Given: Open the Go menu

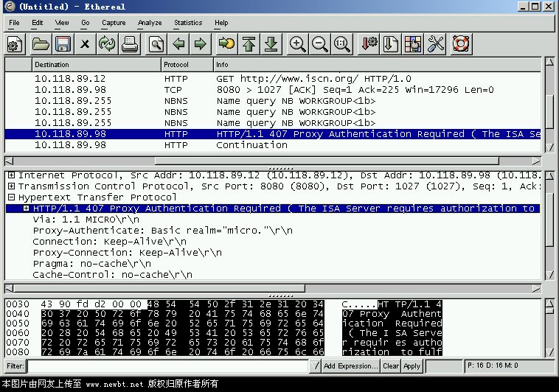Looking at the screenshot, I should pos(86,23).
